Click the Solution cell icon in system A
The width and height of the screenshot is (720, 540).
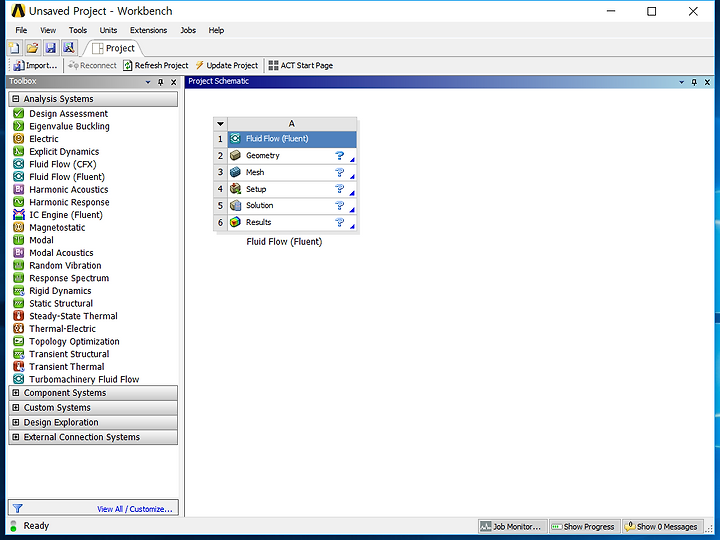(235, 205)
